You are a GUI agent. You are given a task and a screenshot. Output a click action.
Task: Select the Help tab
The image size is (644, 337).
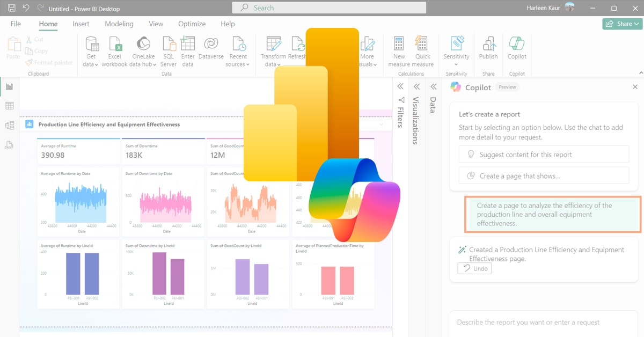228,24
